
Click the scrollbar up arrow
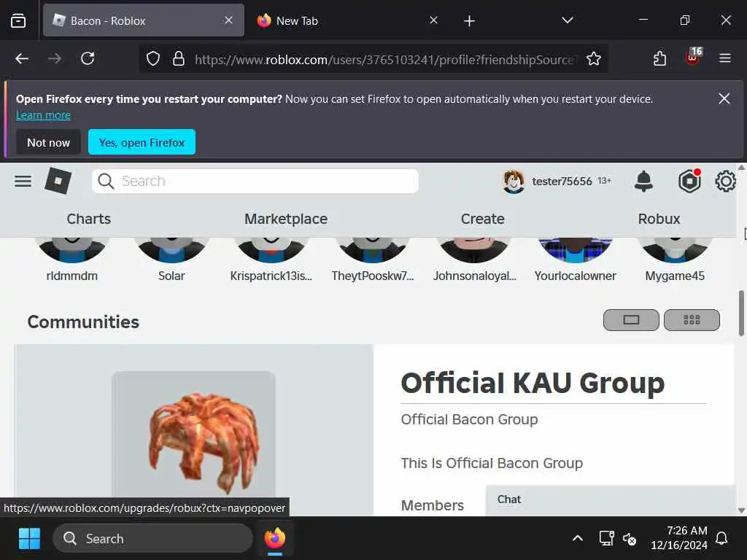click(741, 168)
